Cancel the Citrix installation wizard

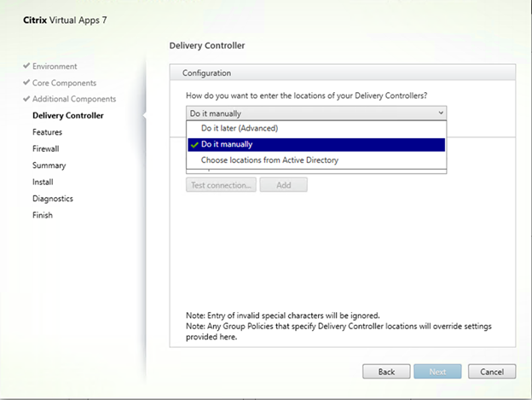(x=492, y=372)
